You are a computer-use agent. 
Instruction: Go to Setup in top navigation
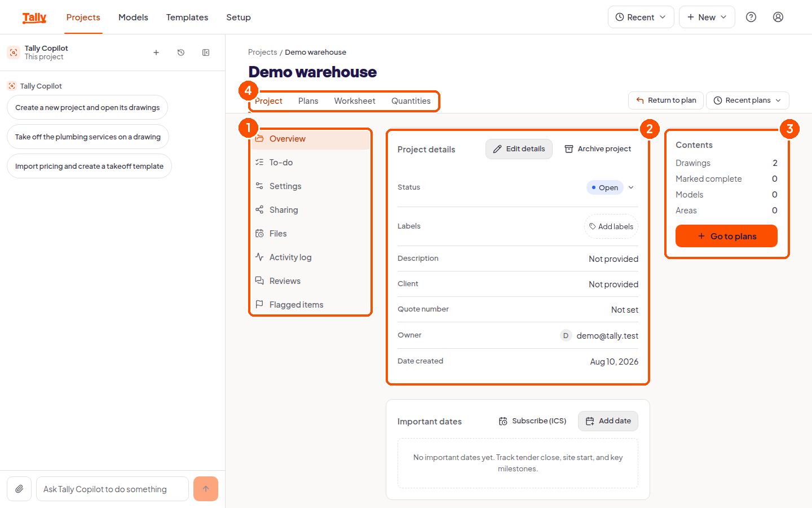pyautogui.click(x=239, y=17)
